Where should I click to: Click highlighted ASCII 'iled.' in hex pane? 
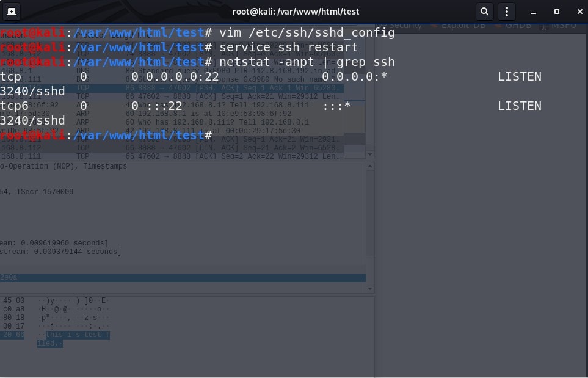[50, 344]
